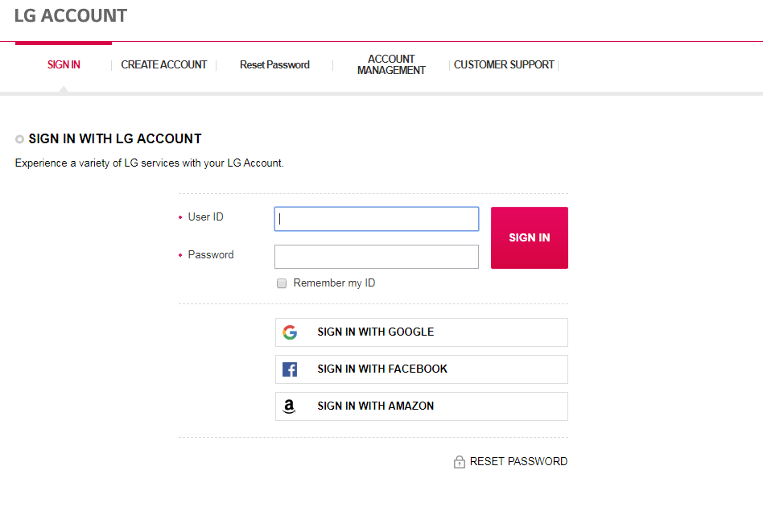Switch to the CREATE ACCOUNT tab
This screenshot has height=532, width=763.
[164, 64]
